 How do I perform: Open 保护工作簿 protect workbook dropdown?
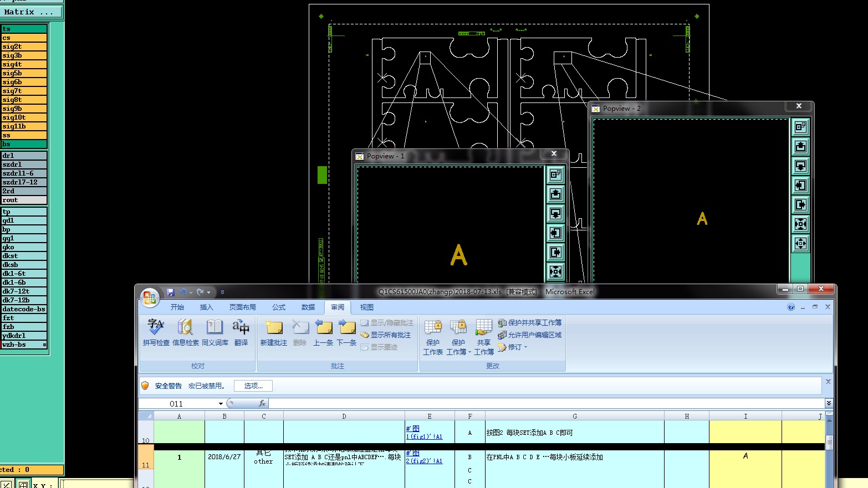[x=458, y=337]
